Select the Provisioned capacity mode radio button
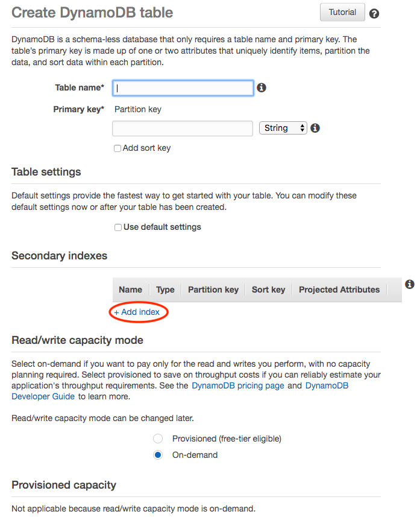Image resolution: width=420 pixels, height=517 pixels. pyautogui.click(x=158, y=439)
